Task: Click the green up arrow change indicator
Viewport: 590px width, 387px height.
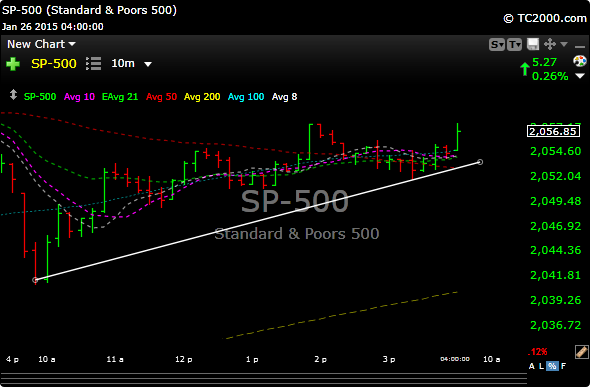Action: tap(525, 69)
